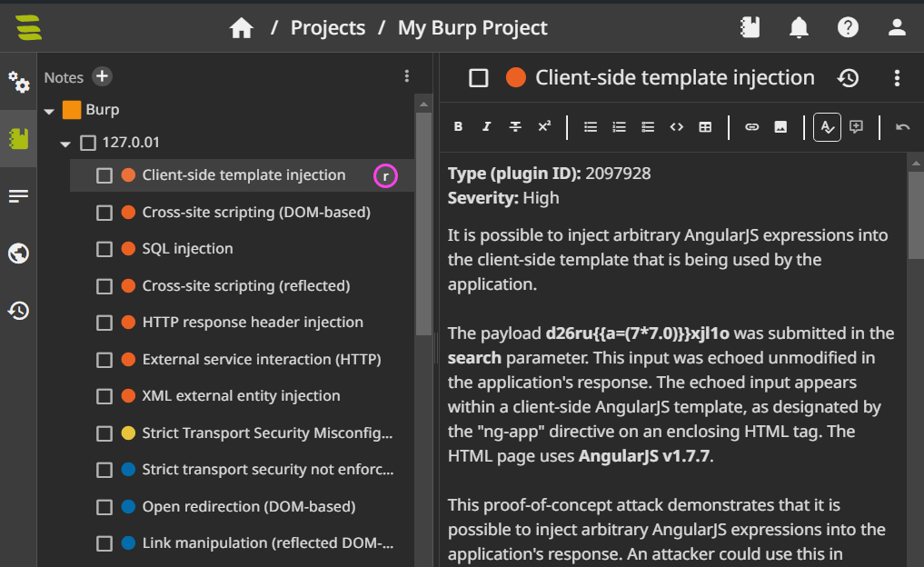The height and width of the screenshot is (567, 924).
Task: Collapse the 127.0.01 tree node
Action: point(65,144)
